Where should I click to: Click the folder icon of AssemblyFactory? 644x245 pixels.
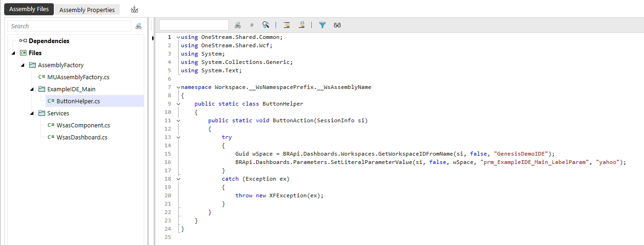coord(32,65)
